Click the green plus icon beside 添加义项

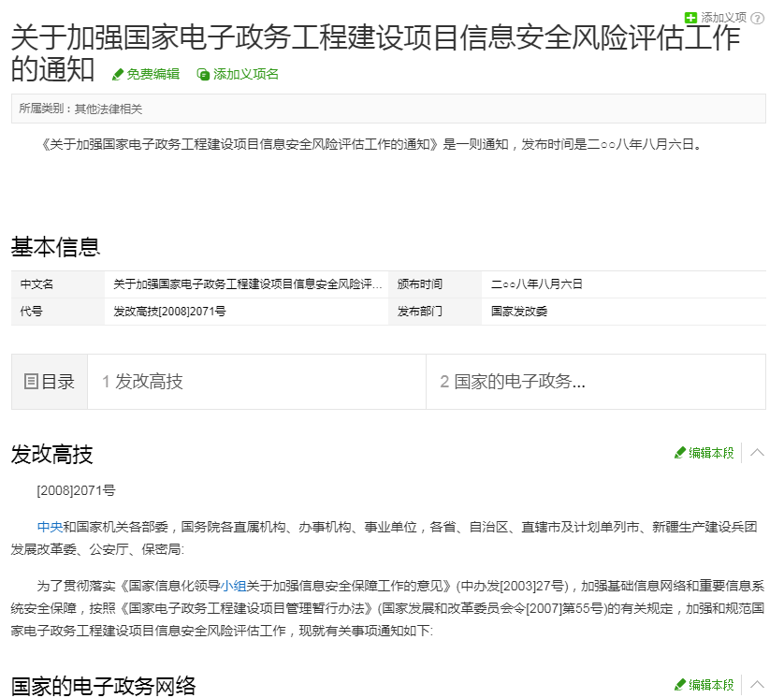click(690, 16)
